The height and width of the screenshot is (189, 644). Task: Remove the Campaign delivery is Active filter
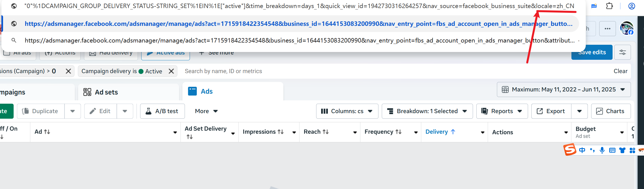pos(171,71)
